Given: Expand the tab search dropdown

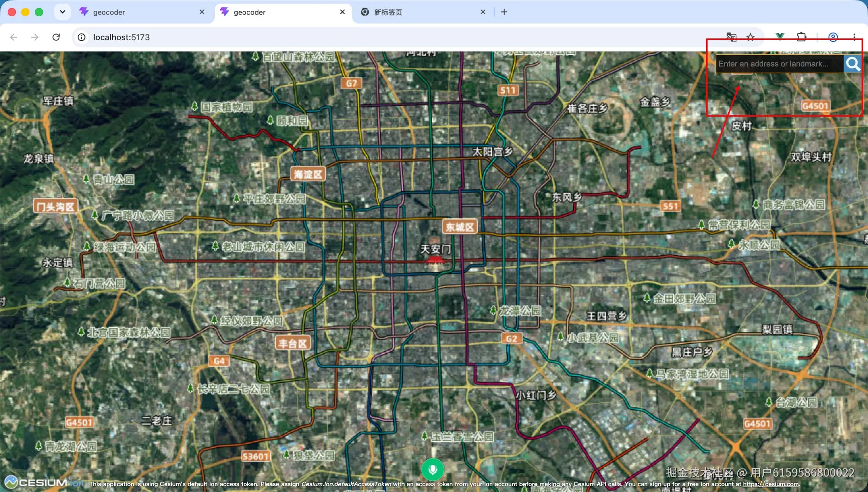Looking at the screenshot, I should pyautogui.click(x=62, y=12).
